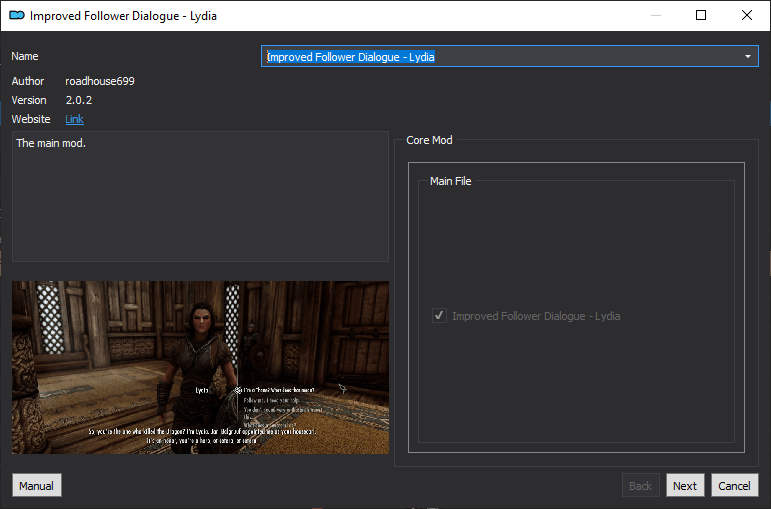Click the Next button
The width and height of the screenshot is (771, 509).
(x=685, y=485)
